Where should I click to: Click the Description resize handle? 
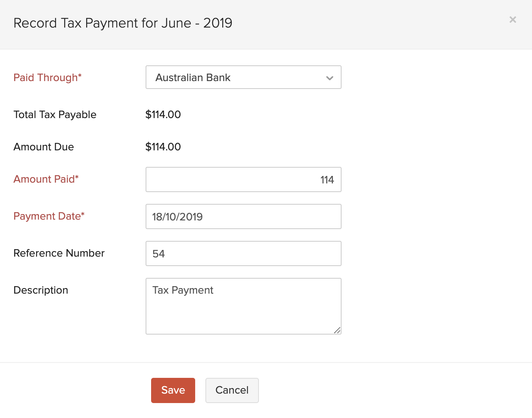[338, 331]
